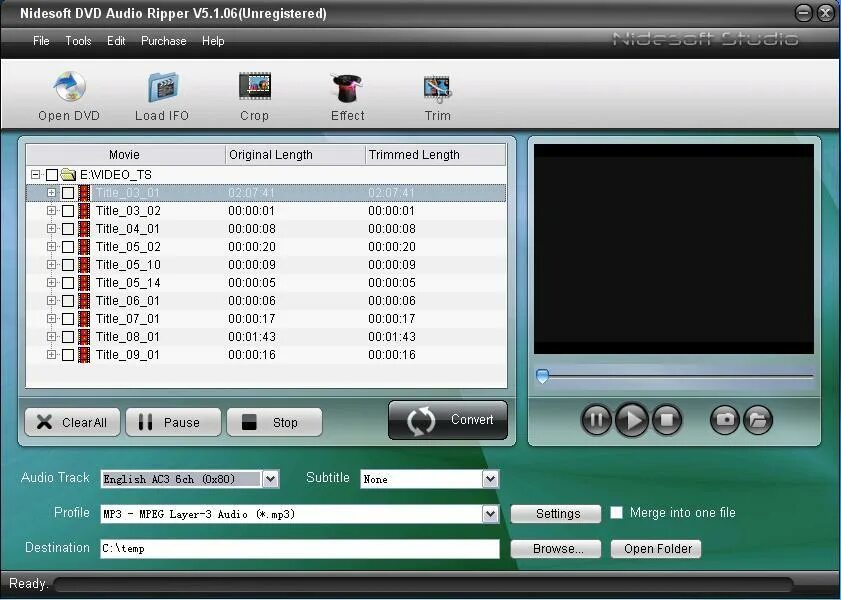Screen dimensions: 841x600
Task: Click the Stop conversion button
Action: click(x=275, y=423)
